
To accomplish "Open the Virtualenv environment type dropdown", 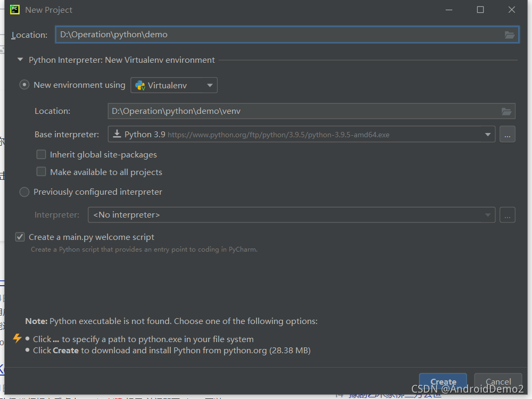I will (x=174, y=85).
